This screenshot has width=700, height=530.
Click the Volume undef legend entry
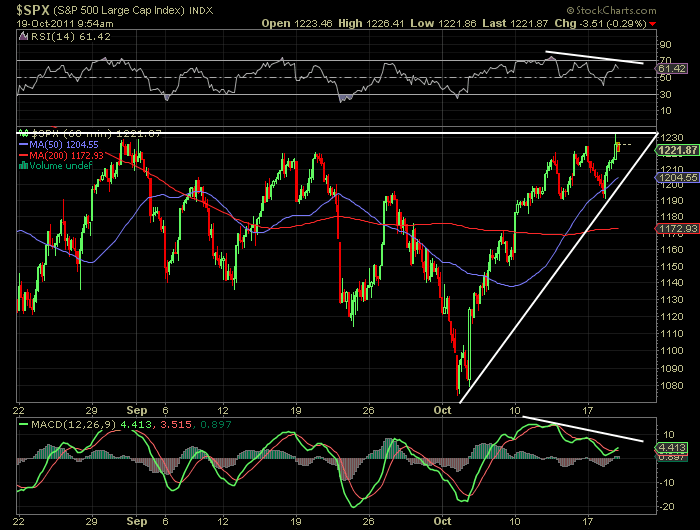[62, 166]
